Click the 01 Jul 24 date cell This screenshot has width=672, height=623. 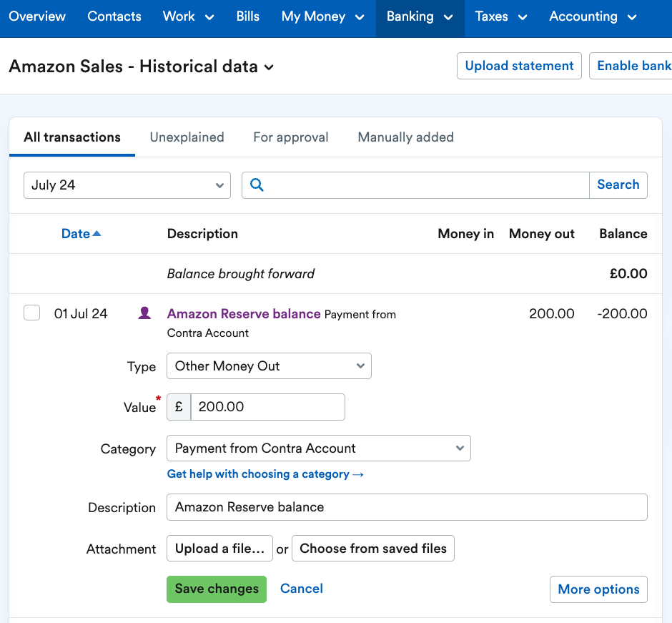pyautogui.click(x=81, y=313)
